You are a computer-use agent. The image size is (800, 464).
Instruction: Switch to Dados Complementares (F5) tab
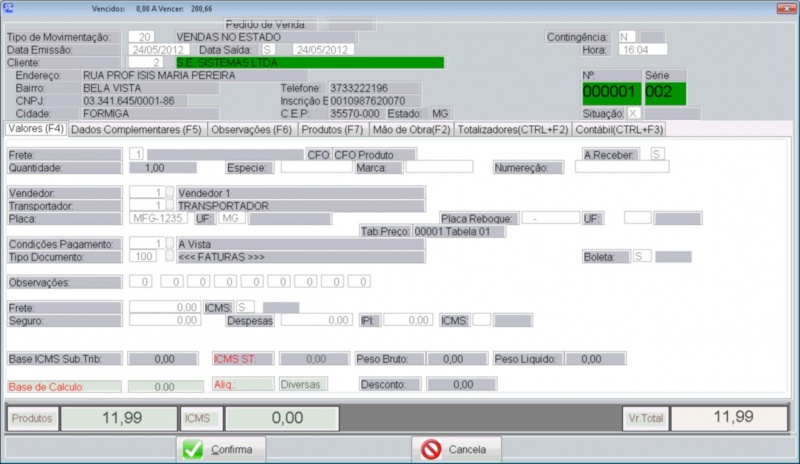click(x=137, y=129)
